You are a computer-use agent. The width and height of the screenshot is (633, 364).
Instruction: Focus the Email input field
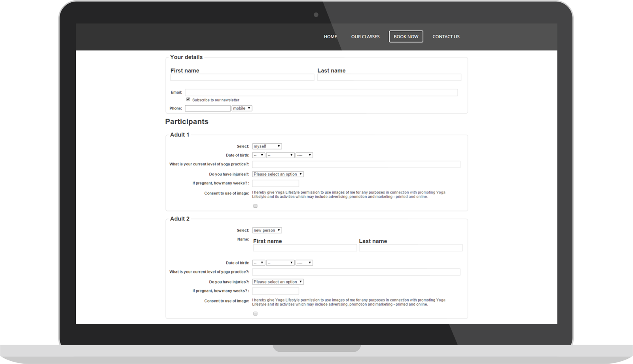321,93
